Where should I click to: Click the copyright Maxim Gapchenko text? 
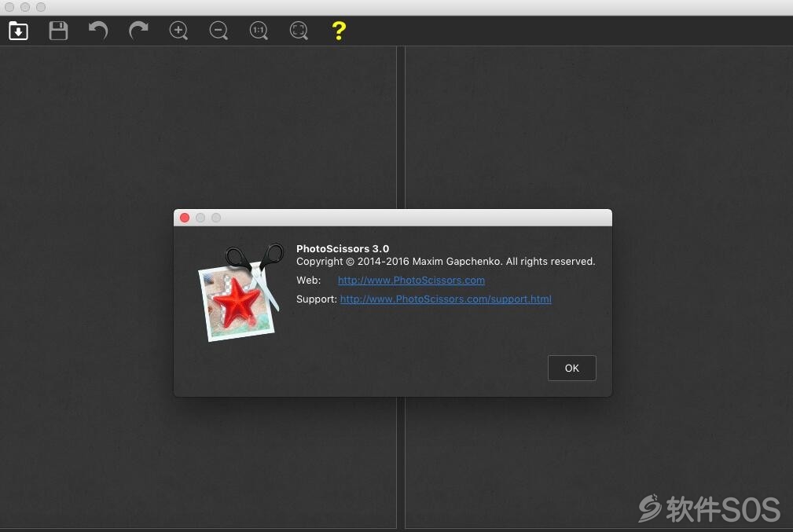click(x=446, y=262)
